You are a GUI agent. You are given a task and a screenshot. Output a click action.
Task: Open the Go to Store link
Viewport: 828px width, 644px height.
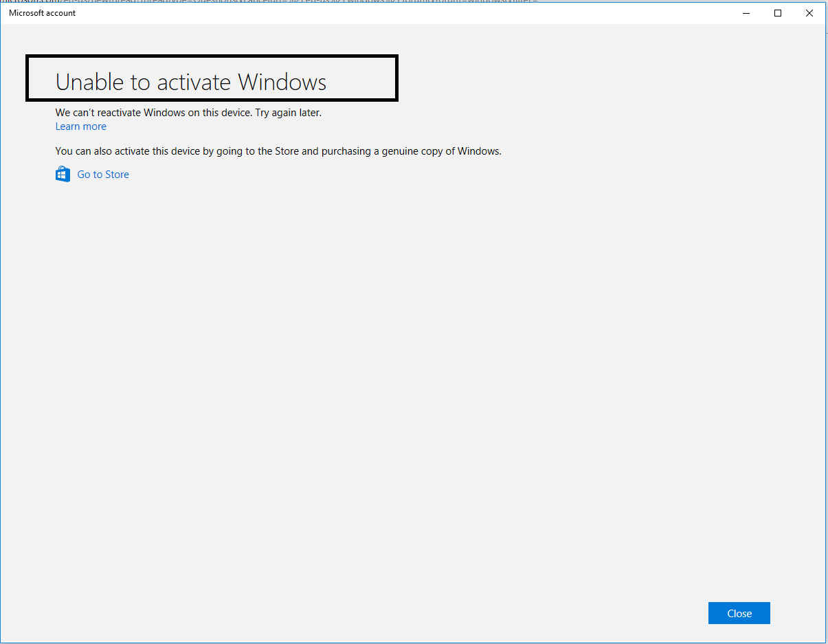click(x=103, y=175)
